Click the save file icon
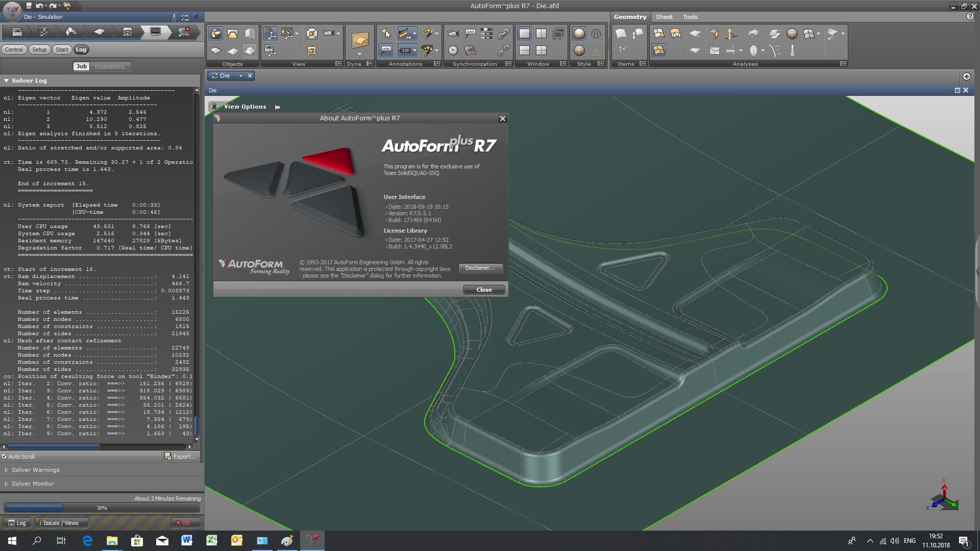The image size is (980, 551). pos(29,6)
